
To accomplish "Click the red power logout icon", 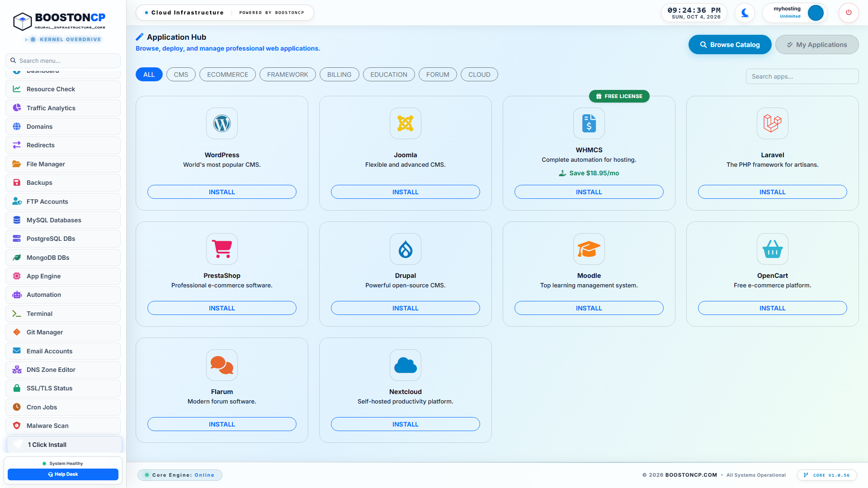I will pos(849,13).
